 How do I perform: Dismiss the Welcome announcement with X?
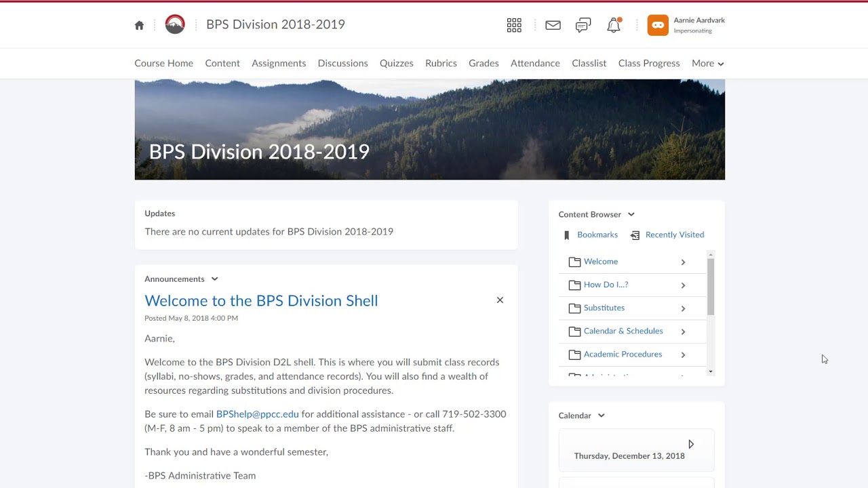pyautogui.click(x=500, y=300)
